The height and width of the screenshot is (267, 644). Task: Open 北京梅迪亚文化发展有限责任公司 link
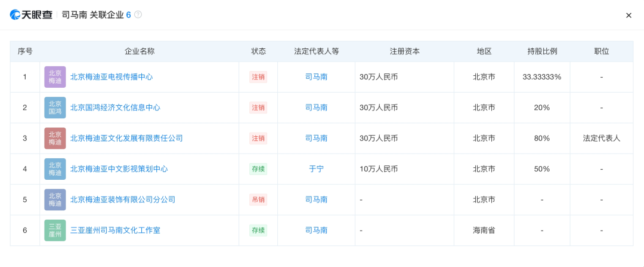pyautogui.click(x=126, y=138)
